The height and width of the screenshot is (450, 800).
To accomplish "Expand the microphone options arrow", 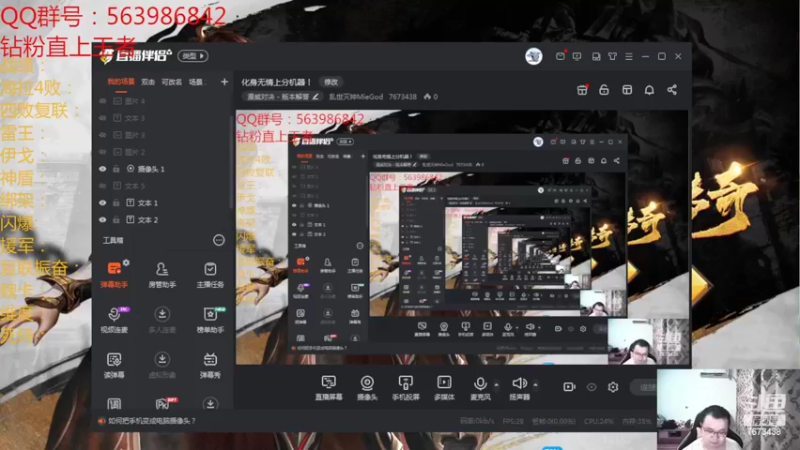I will pos(496,384).
